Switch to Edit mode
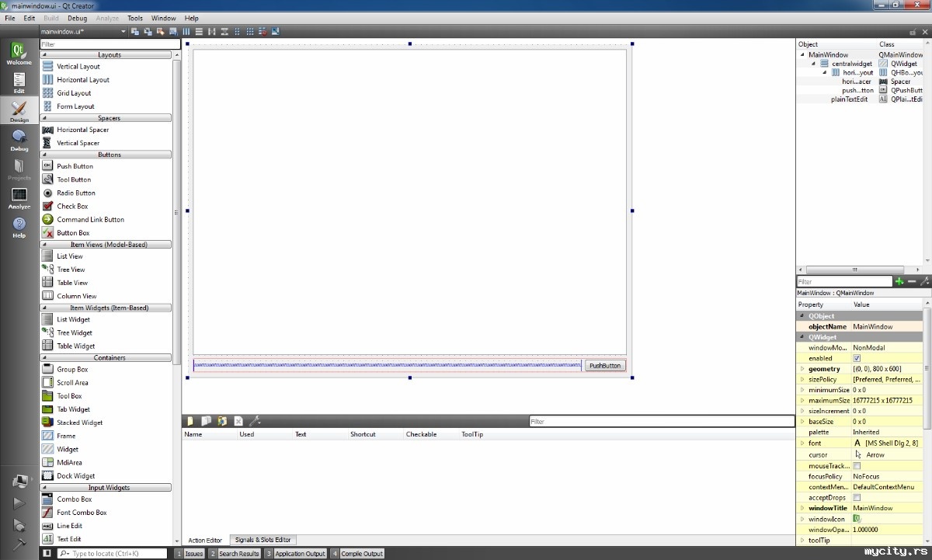932x560 pixels. tap(19, 83)
